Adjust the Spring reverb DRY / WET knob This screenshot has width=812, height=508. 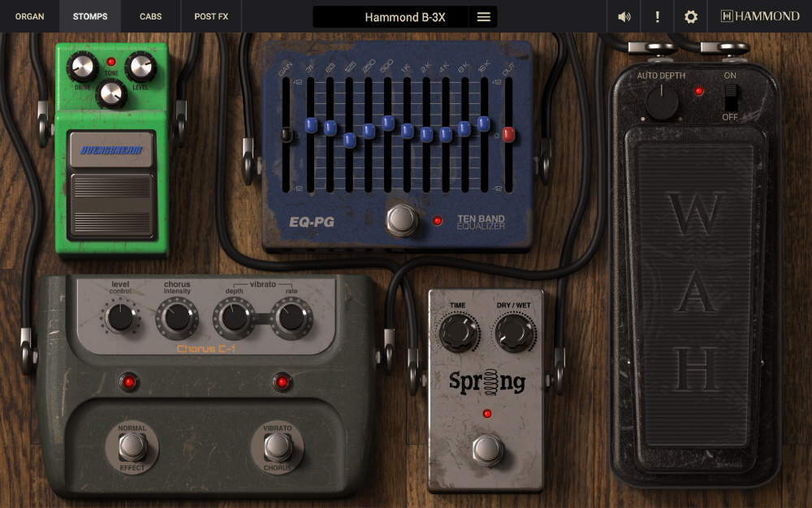coord(514,332)
